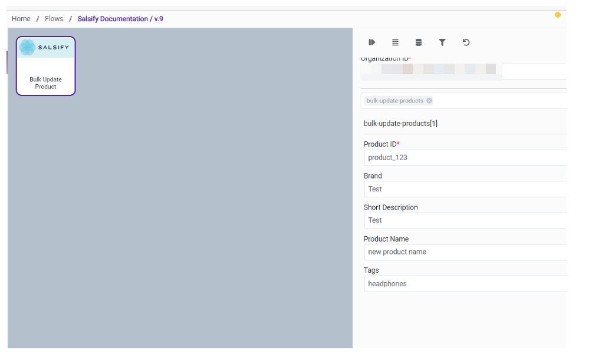Click the bulk-update-products[1] section header
The image size is (592, 364).
400,124
